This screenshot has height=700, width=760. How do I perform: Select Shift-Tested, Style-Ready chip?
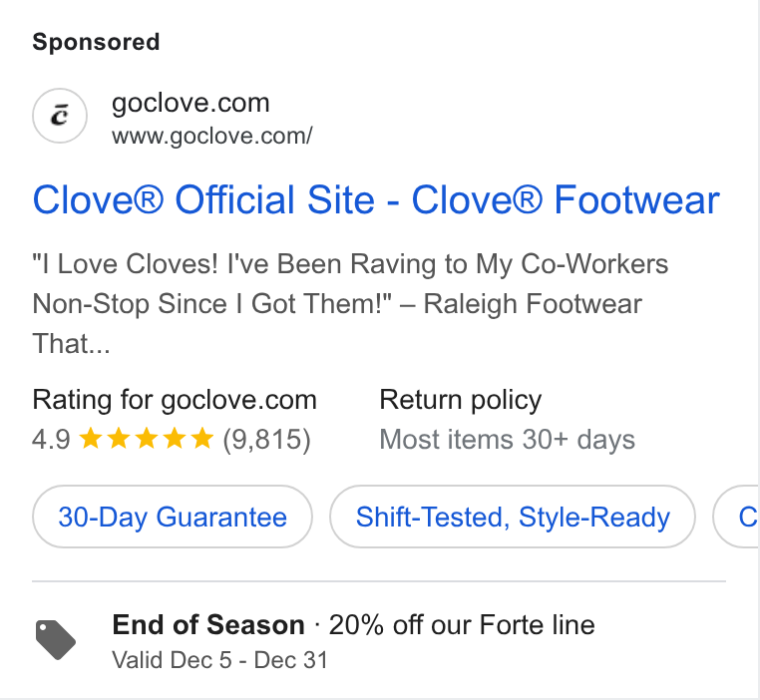tap(513, 517)
